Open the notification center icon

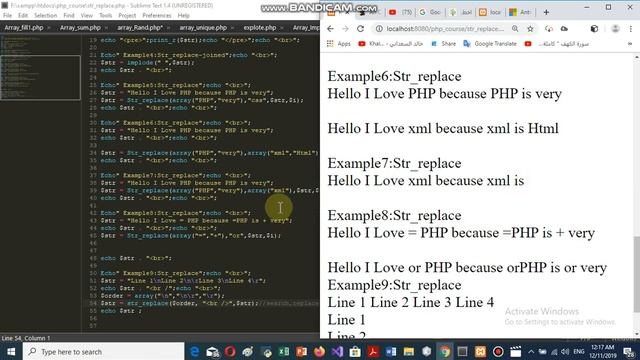click(629, 351)
